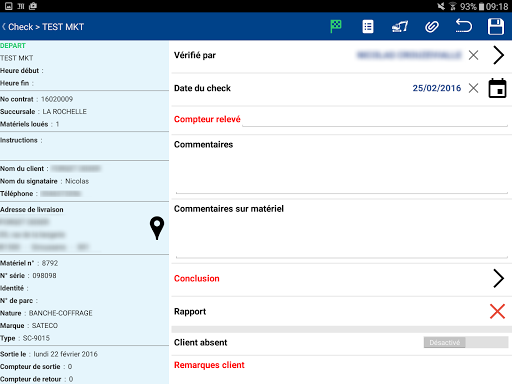Image resolution: width=512 pixels, height=384 pixels.
Task: Expand the Conclusion selection arrow
Action: [x=498, y=278]
